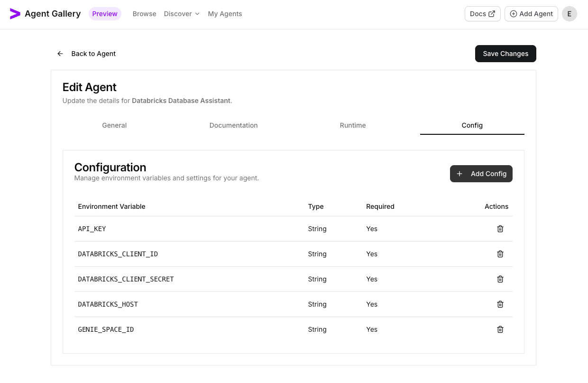Delete the API_KEY environment variable
The height and width of the screenshot is (383, 588).
500,229
